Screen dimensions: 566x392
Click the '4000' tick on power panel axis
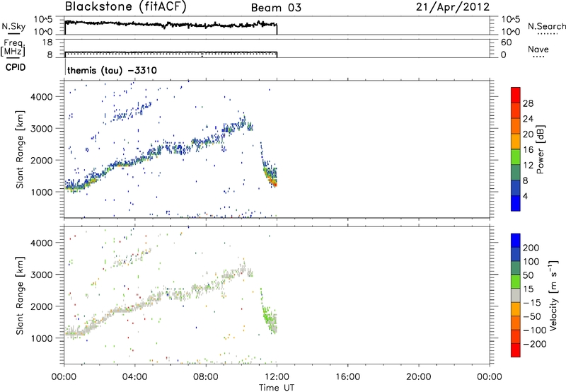click(41, 97)
